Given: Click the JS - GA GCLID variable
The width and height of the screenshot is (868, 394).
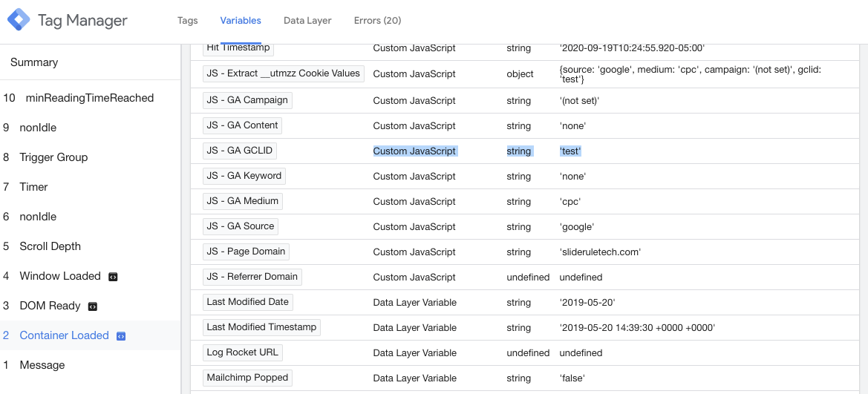Looking at the screenshot, I should pos(240,151).
